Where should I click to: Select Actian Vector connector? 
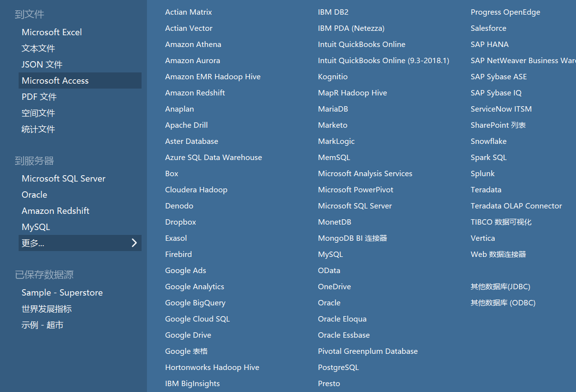pos(189,28)
